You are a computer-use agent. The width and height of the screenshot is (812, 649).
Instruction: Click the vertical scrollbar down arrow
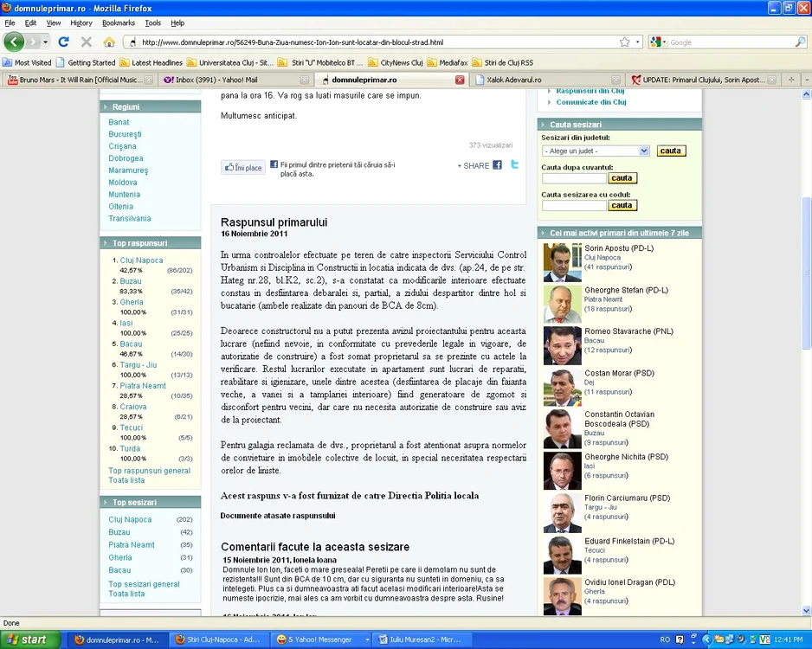(x=806, y=611)
